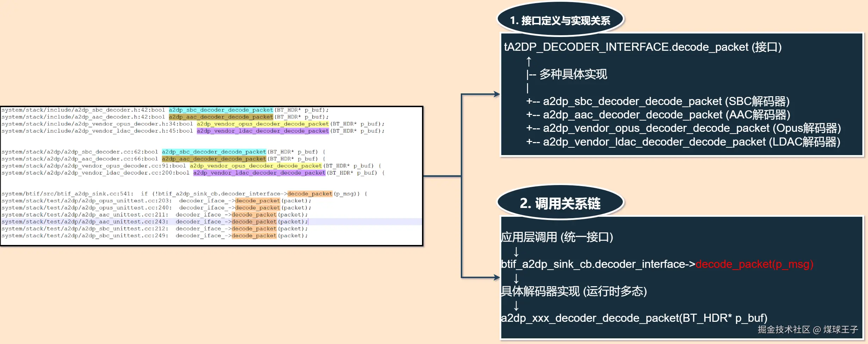The width and height of the screenshot is (868, 344).
Task: Click the yellow a2dp_vendor_opus_decoder_decode_packet highlight
Action: click(x=263, y=124)
